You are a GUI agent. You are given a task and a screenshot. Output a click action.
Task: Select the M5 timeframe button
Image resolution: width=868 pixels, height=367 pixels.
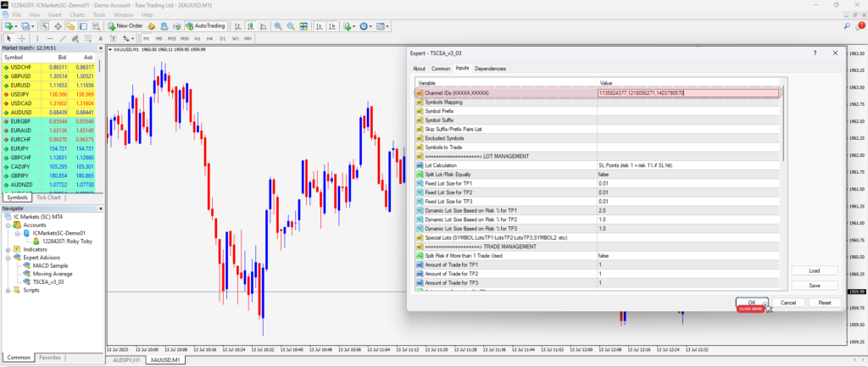pyautogui.click(x=159, y=38)
